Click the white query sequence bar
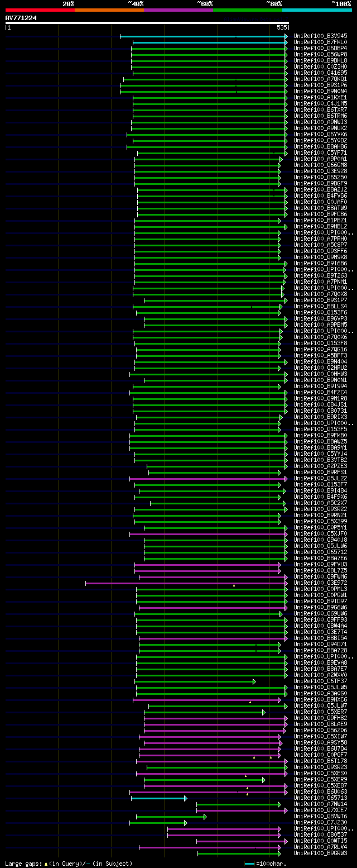This screenshot has width=357, height=868. 147,23
